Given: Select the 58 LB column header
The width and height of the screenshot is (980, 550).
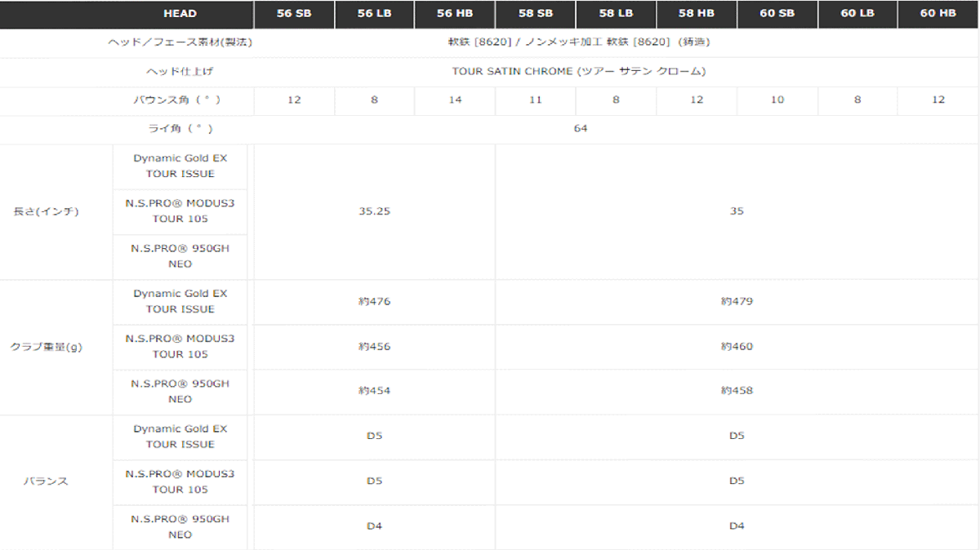Looking at the screenshot, I should pyautogui.click(x=616, y=14).
